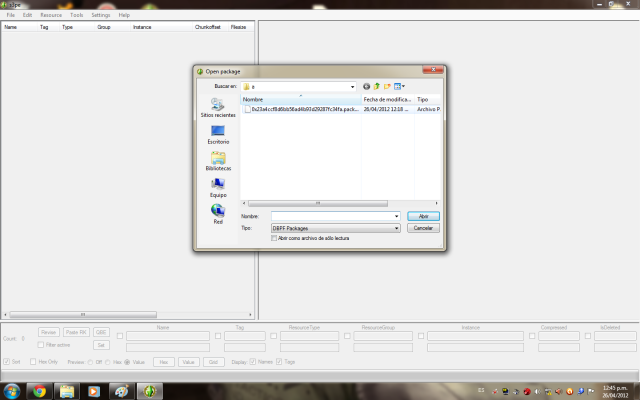This screenshot has height=400, width=640.
Task: Click the Grid button in s3pe
Action: click(213, 362)
